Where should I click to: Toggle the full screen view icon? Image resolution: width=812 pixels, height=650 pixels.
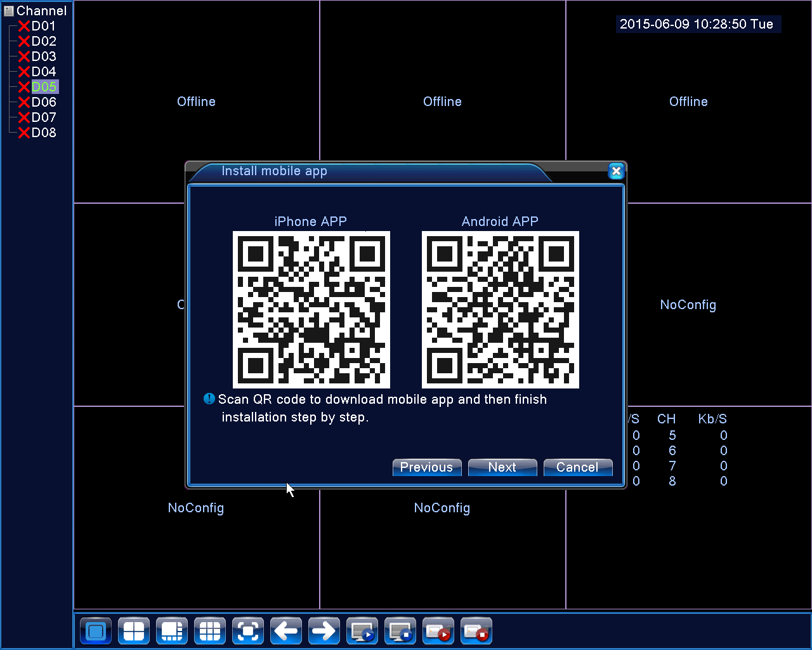pos(248,632)
